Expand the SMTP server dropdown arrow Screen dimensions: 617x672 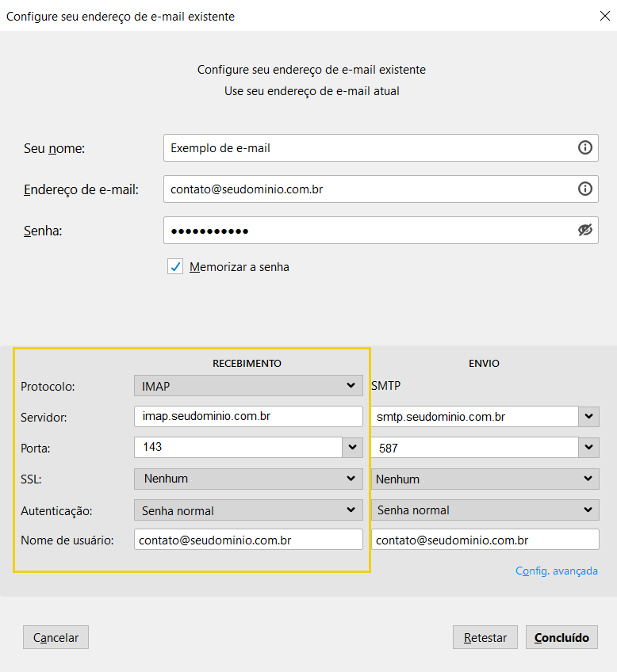coord(588,417)
